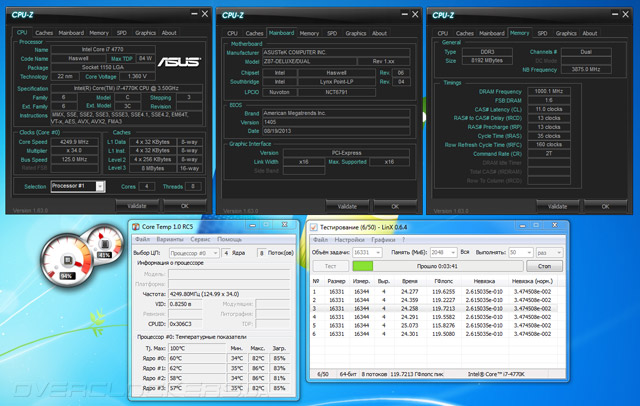The image size is (640, 406).
Task: Click OK in left CPU-Z window
Action: (185, 206)
